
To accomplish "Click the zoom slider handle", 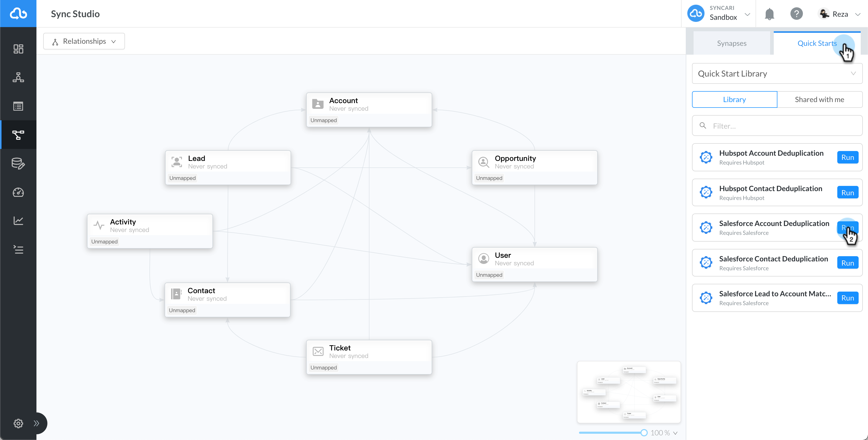I will point(644,433).
